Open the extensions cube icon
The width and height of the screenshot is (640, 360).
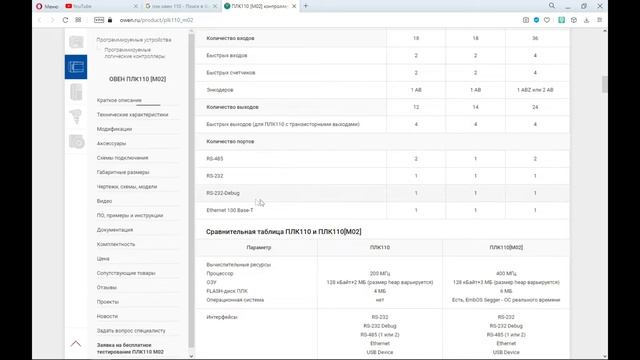[574, 20]
